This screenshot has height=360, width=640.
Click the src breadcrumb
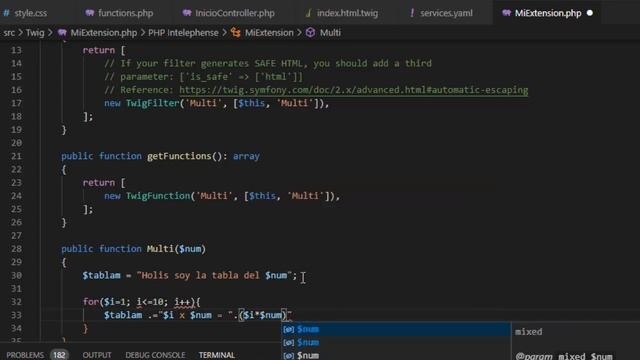pos(9,33)
